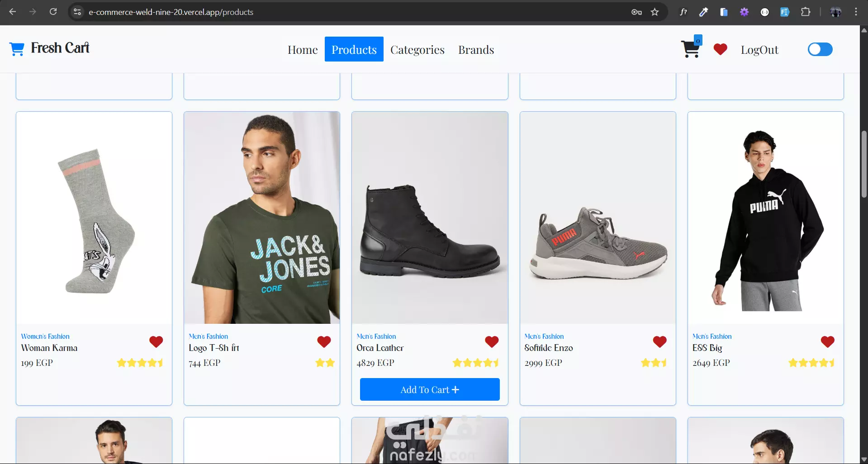This screenshot has width=868, height=464.
Task: Click the star rating on Woman Karma card
Action: 140,363
